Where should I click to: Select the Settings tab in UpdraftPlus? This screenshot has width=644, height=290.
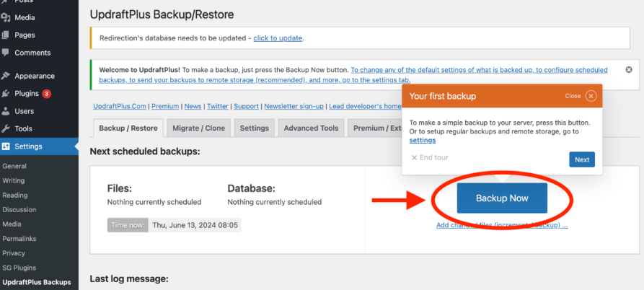pyautogui.click(x=254, y=128)
